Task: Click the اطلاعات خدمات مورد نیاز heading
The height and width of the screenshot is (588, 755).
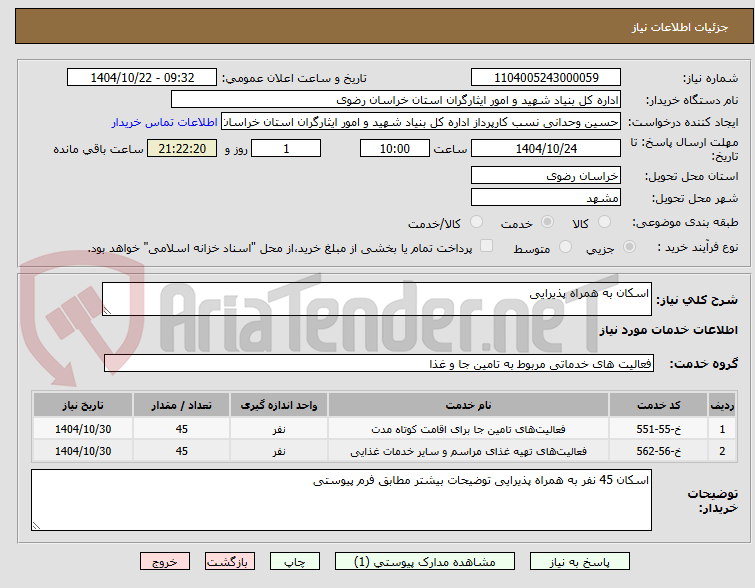Action: click(668, 330)
